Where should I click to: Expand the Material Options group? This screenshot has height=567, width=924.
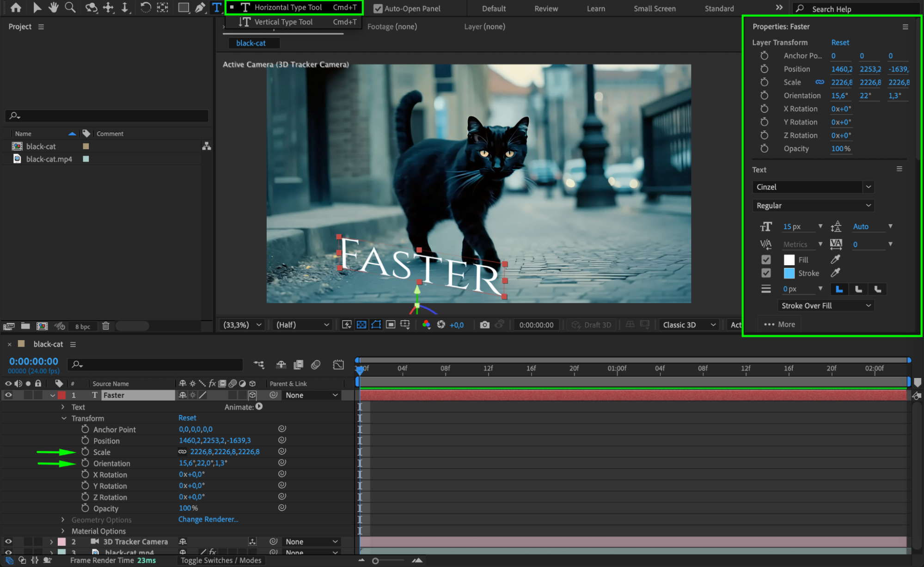pos(63,531)
